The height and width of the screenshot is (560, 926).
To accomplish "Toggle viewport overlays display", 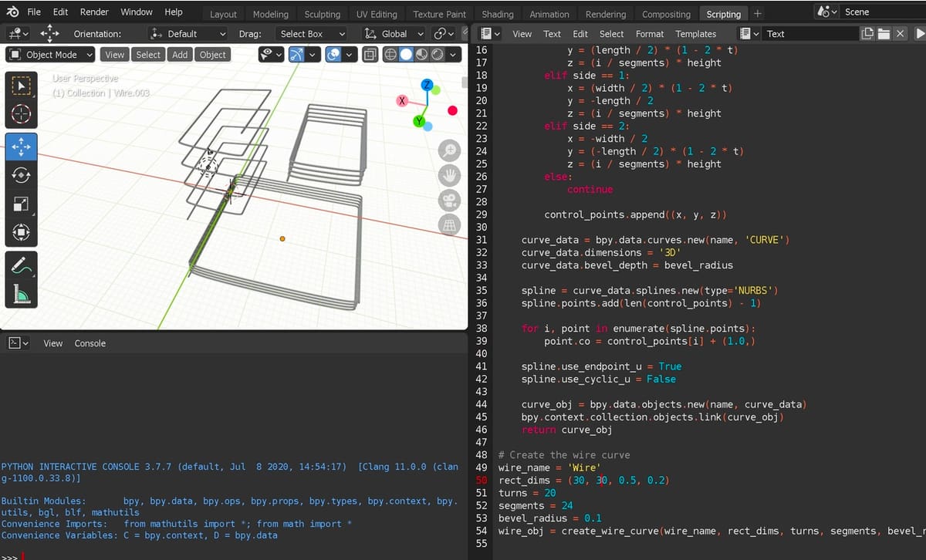I will click(334, 55).
